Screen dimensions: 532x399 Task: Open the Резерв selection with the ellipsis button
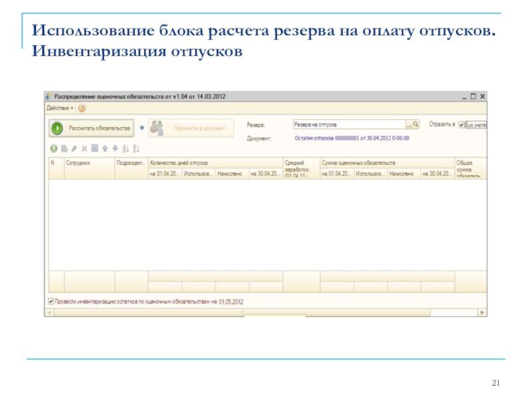click(410, 124)
